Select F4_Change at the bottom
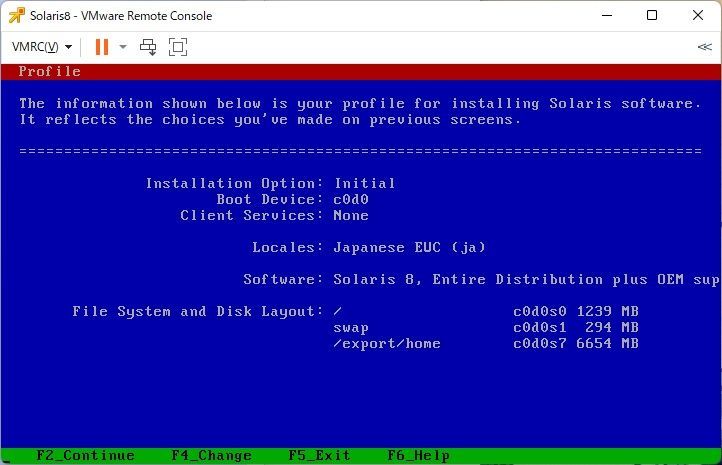 [211, 455]
